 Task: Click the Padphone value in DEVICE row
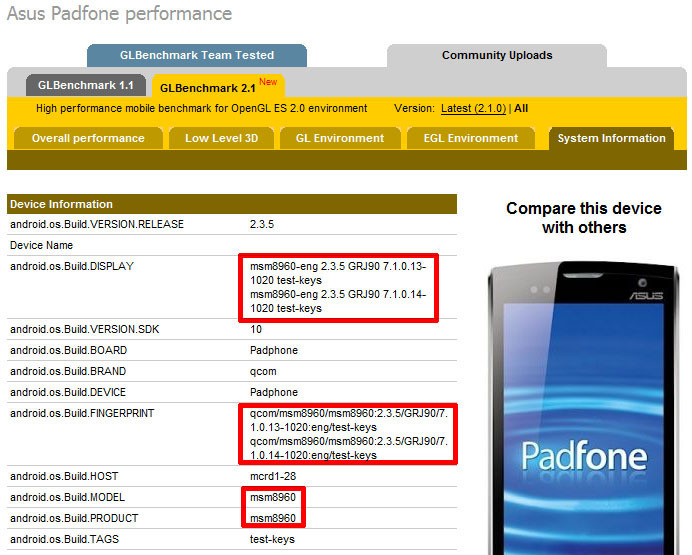(274, 393)
